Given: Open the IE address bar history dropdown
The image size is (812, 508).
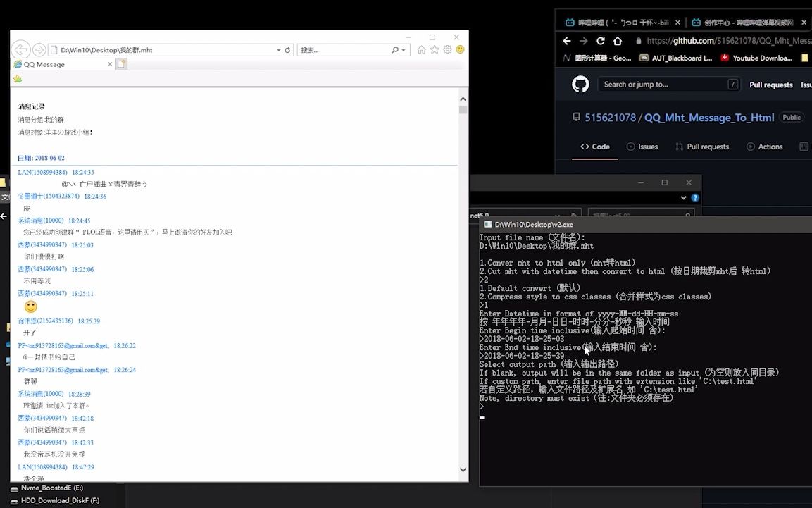Looking at the screenshot, I should (x=279, y=49).
